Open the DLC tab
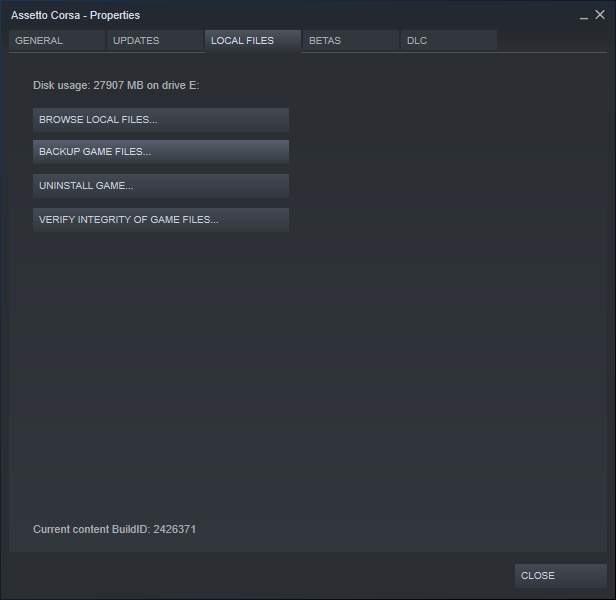 tap(449, 40)
